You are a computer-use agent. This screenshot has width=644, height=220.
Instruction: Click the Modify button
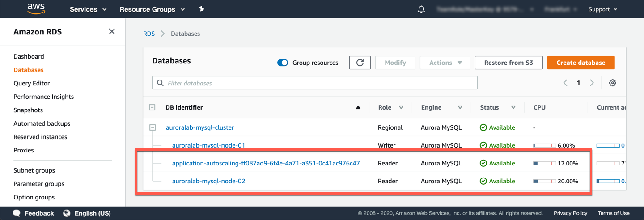pos(395,63)
